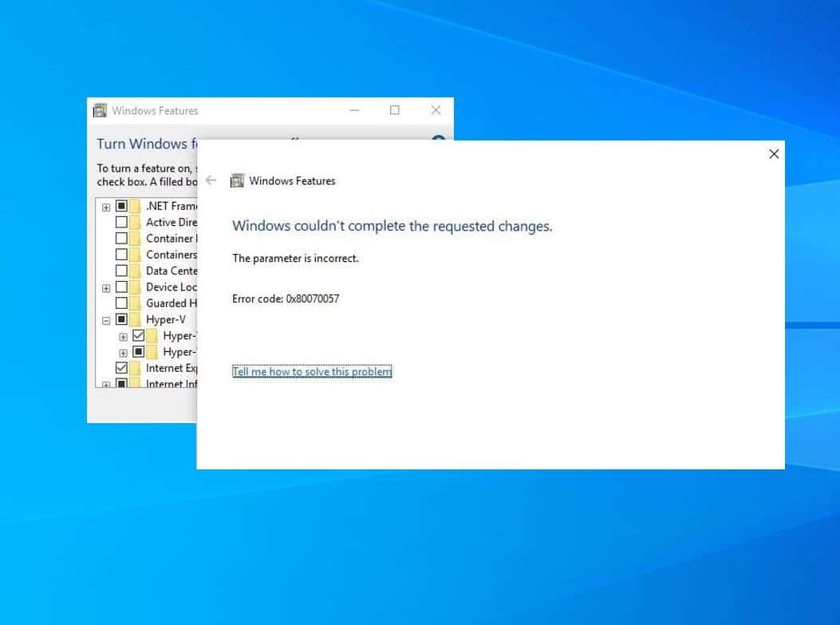Select the 'Active Dire' tree row label
840x625 pixels.
pos(172,222)
